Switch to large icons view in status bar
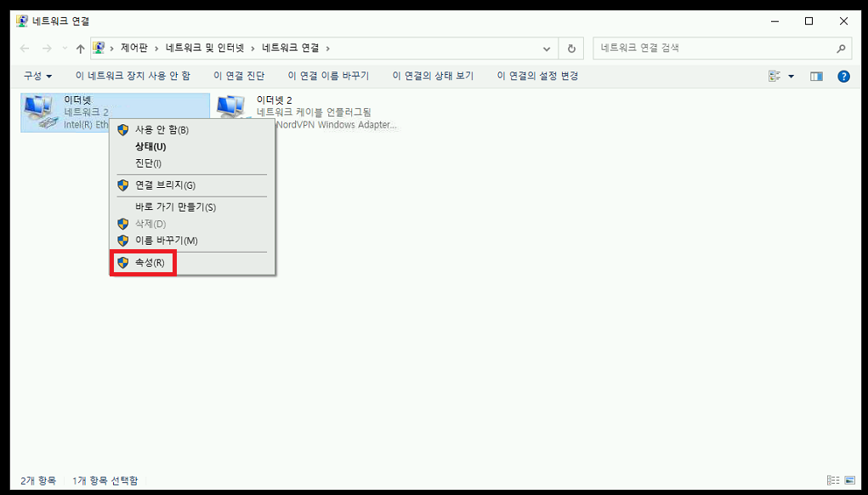The image size is (868, 495). pyautogui.click(x=850, y=481)
